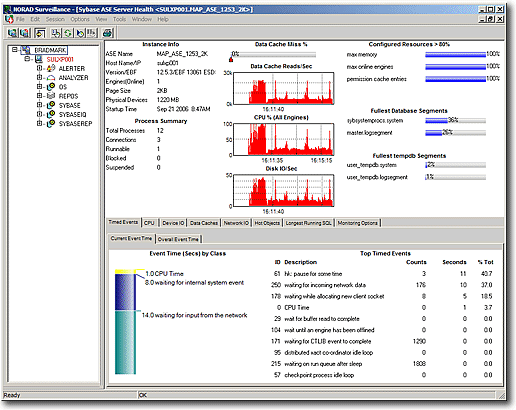Select the OS node icon
The image size is (516, 410).
51,87
